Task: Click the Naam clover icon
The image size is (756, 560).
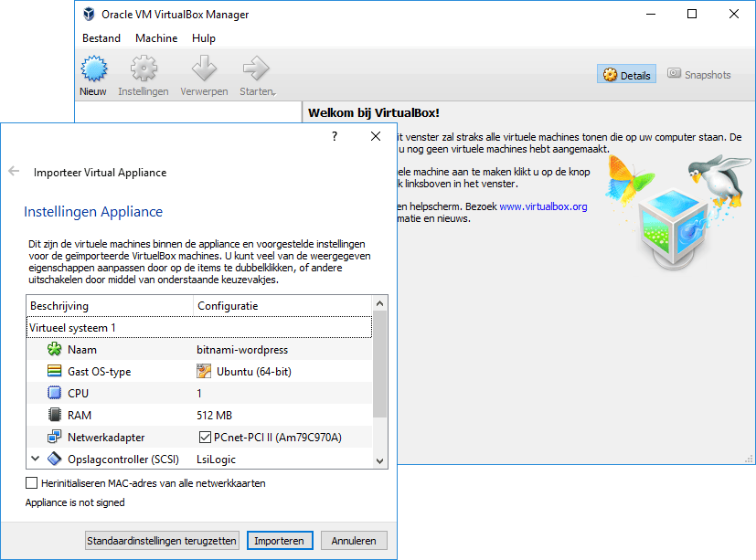Action: [x=55, y=349]
